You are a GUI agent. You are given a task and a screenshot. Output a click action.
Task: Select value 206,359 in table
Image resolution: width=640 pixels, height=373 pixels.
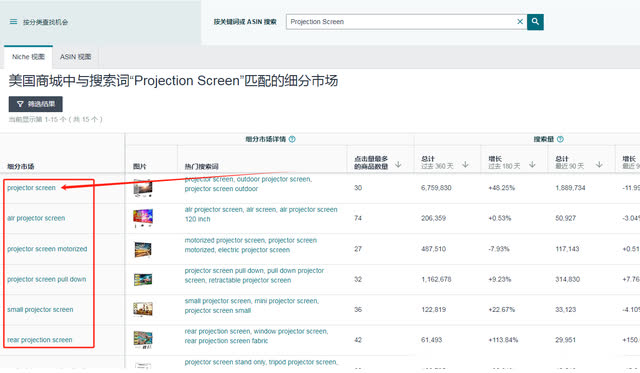tap(433, 218)
